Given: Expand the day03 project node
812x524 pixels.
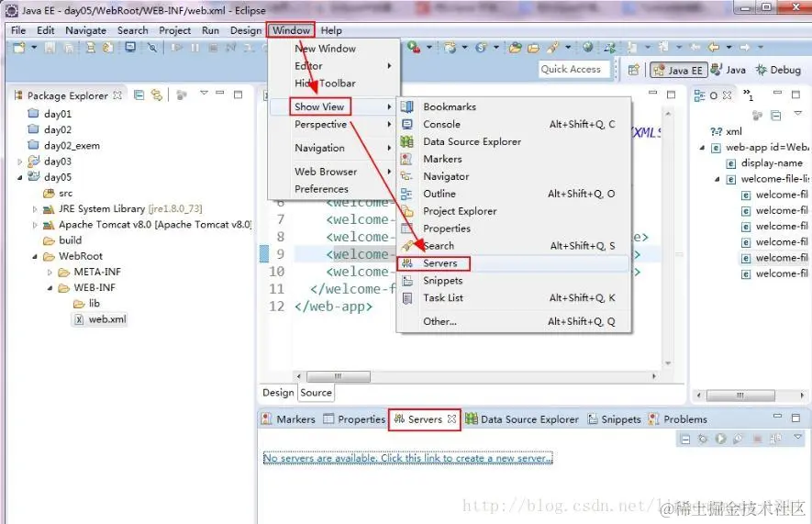Looking at the screenshot, I should tap(19, 162).
